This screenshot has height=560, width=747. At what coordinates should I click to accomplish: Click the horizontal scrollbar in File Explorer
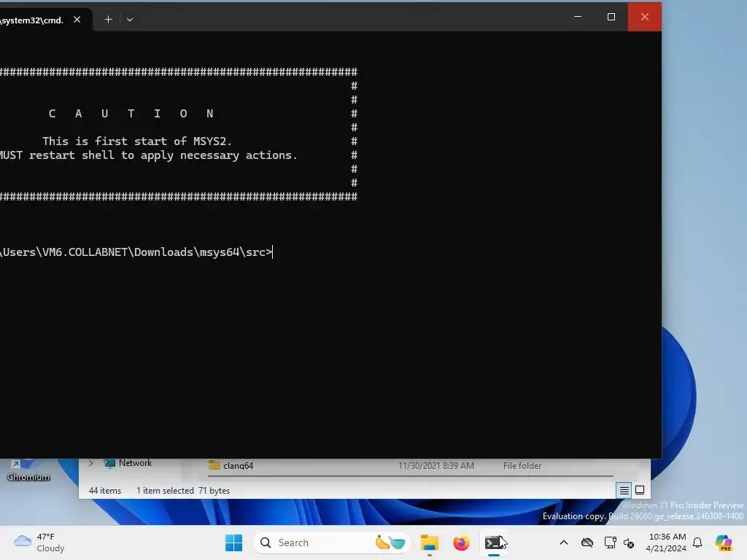click(x=410, y=475)
